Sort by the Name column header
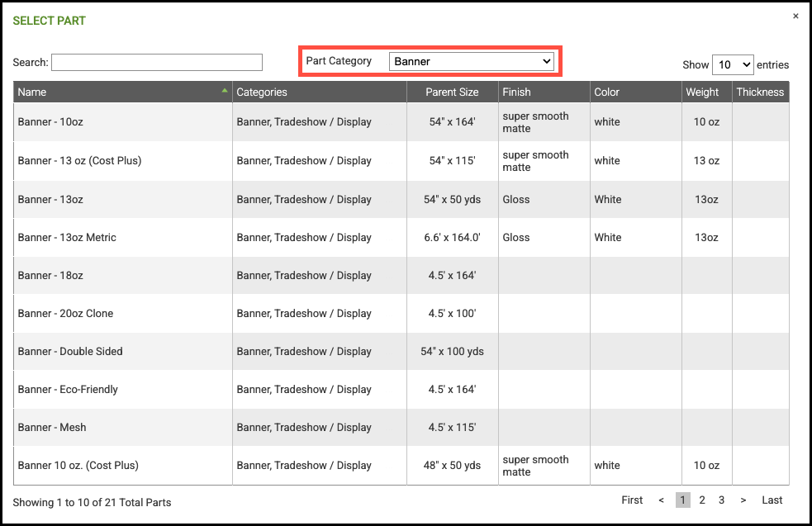 [x=123, y=92]
